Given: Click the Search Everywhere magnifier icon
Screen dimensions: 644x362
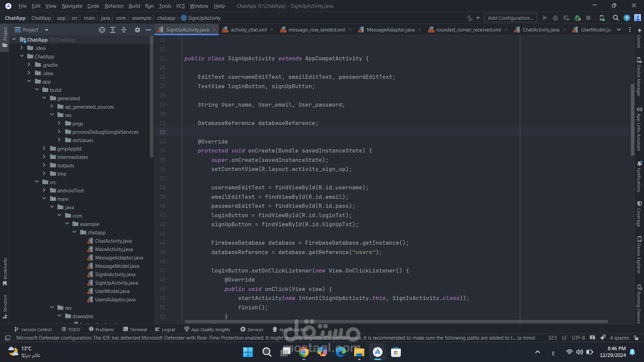Looking at the screenshot, I should tap(615, 18).
